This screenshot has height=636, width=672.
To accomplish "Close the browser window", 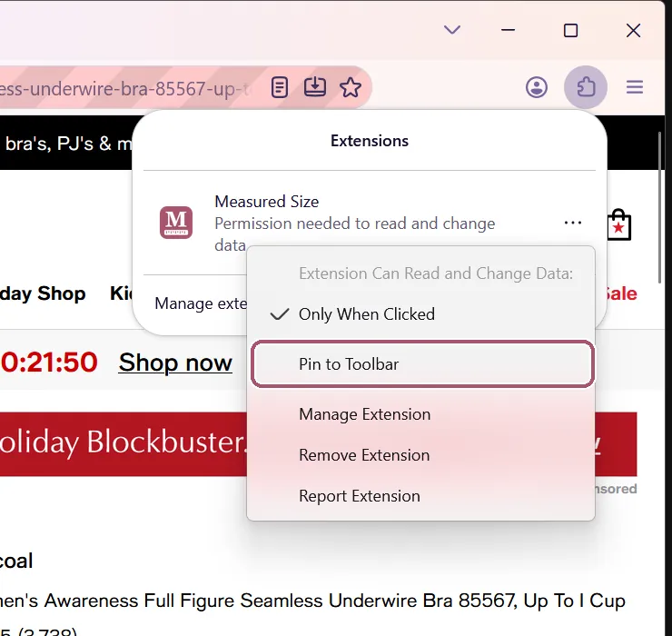I will click(633, 31).
